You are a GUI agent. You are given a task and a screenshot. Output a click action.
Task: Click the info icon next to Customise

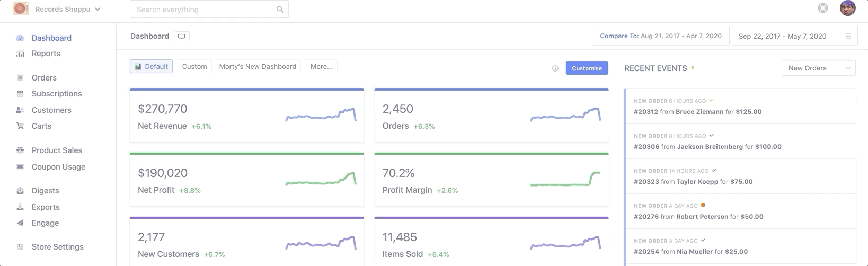coord(555,68)
